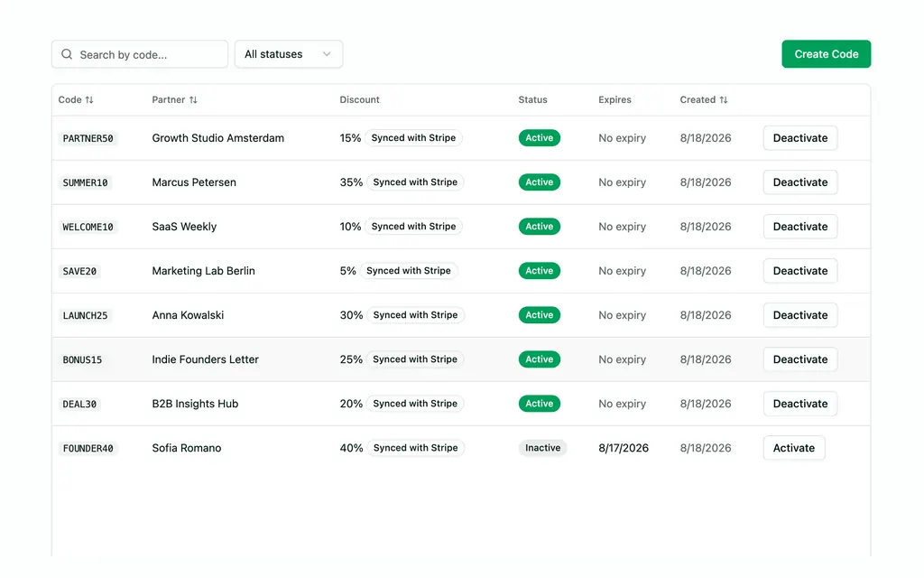The image size is (924, 578).
Task: Click the Create Code button
Action: coord(827,54)
